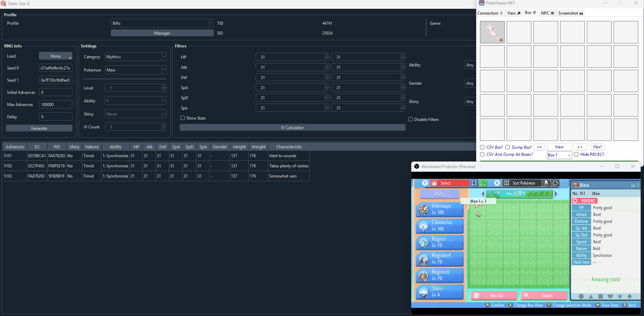
Task: Switch to the View tab in PokeViewer
Action: coord(514,13)
